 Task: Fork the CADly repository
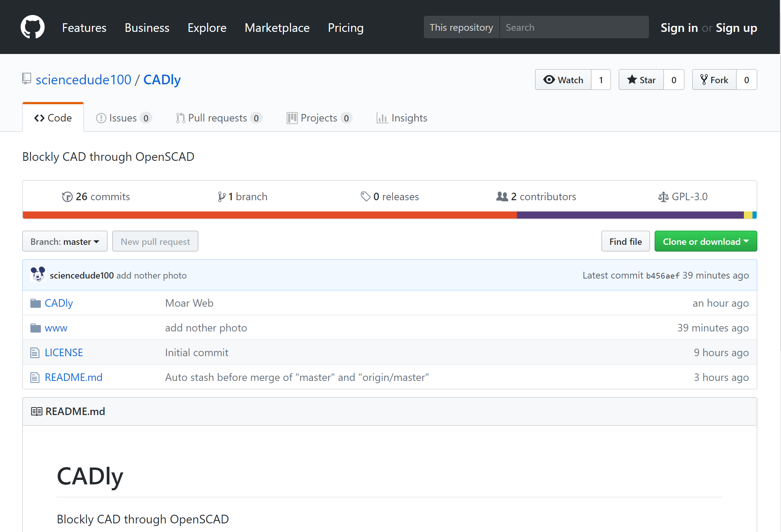pos(714,80)
